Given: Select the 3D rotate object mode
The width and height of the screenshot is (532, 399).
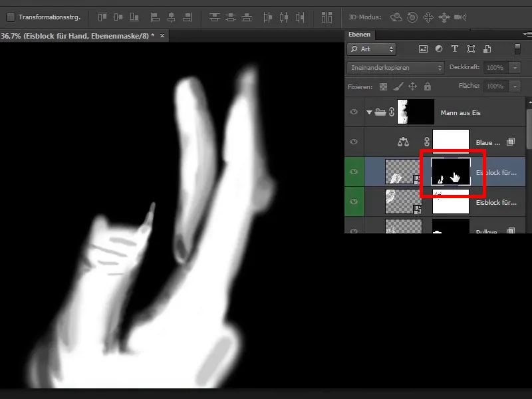Looking at the screenshot, I should point(396,17).
